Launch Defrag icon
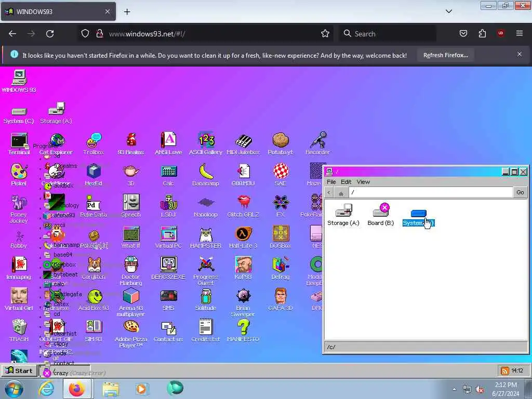Image resolution: width=532 pixels, height=399 pixels. (280, 268)
